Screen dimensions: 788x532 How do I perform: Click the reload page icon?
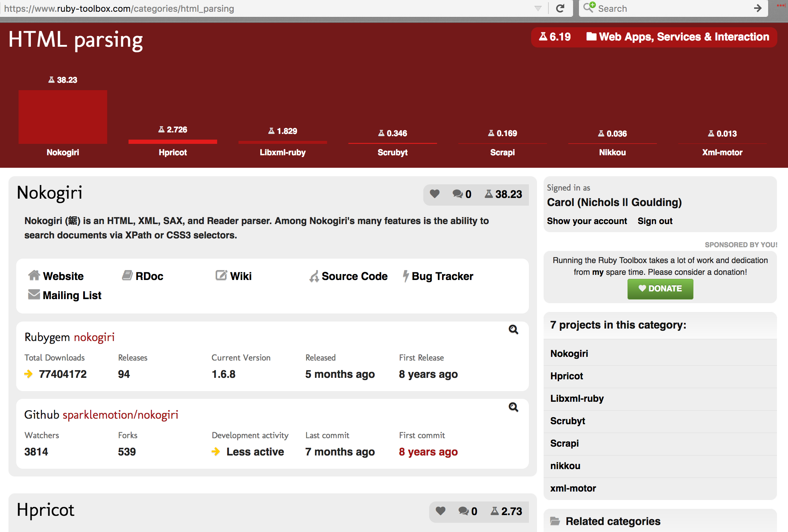tap(560, 8)
